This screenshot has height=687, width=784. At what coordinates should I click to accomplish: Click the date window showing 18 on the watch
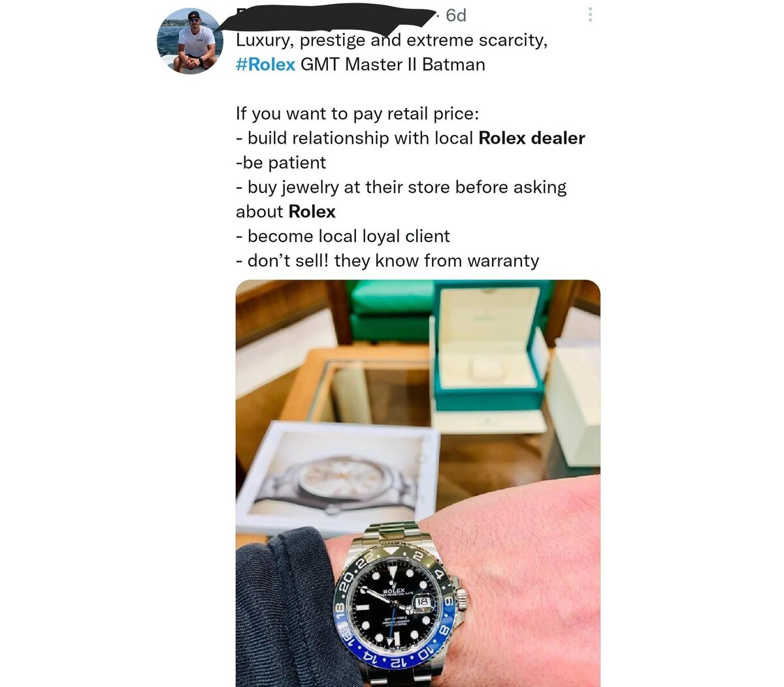coord(423,601)
